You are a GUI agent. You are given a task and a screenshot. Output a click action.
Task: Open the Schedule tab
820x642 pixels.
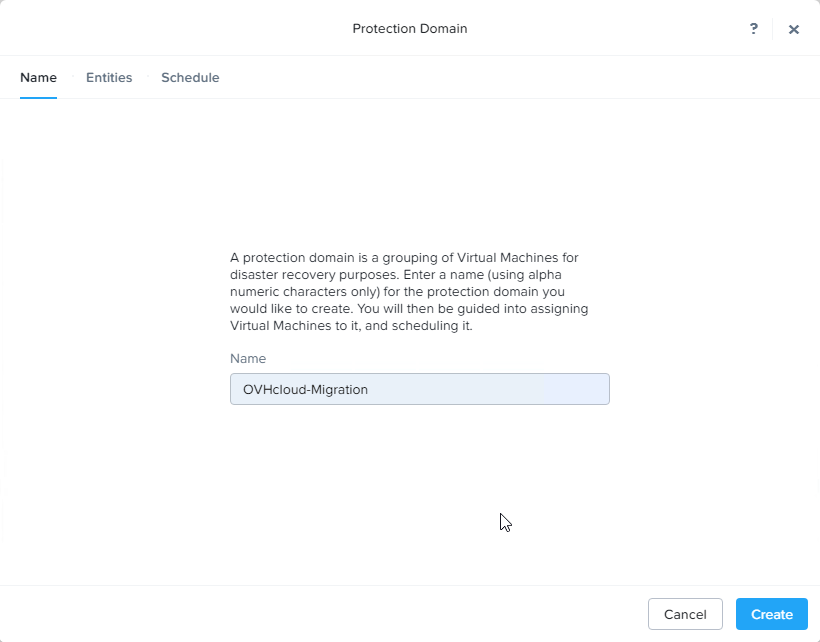[x=190, y=77]
